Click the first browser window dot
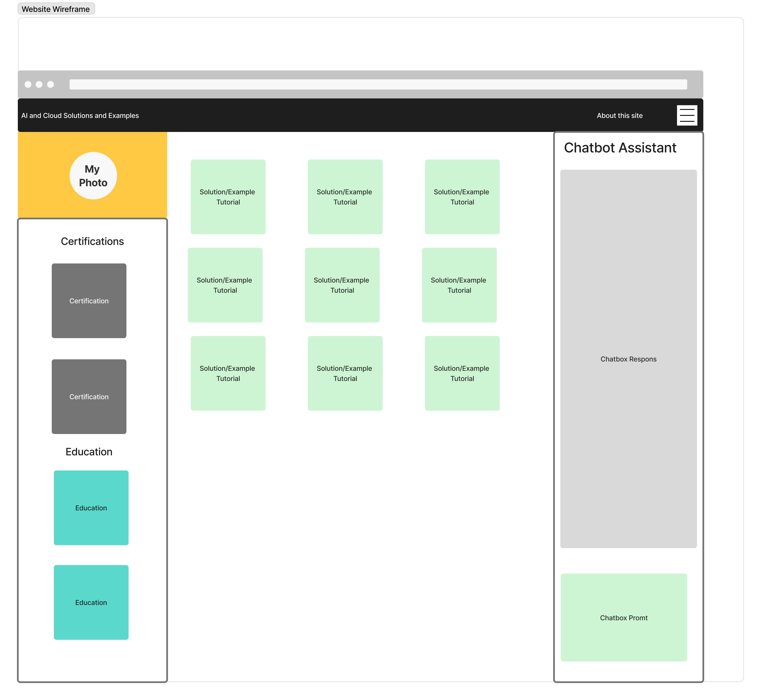This screenshot has height=700, width=761. coord(28,84)
